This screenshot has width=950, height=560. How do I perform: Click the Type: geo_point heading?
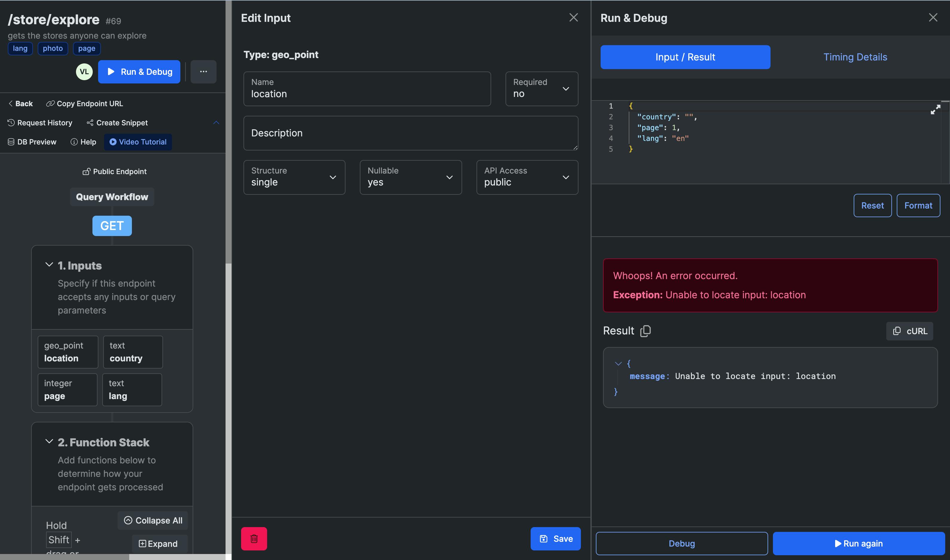(281, 54)
